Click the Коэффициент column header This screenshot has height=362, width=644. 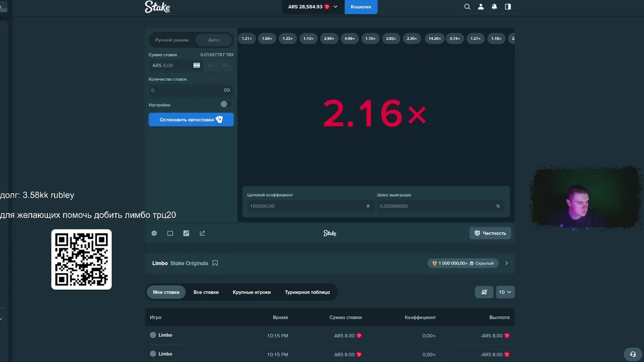click(x=420, y=318)
